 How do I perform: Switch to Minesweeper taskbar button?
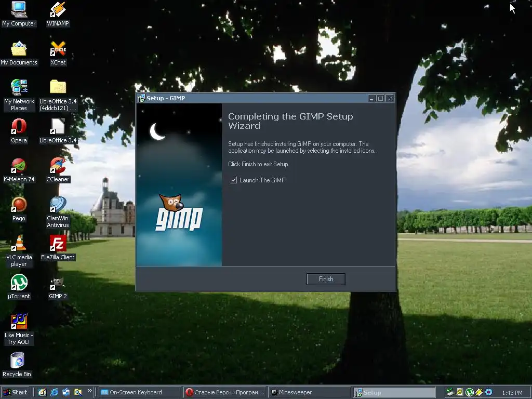(309, 392)
